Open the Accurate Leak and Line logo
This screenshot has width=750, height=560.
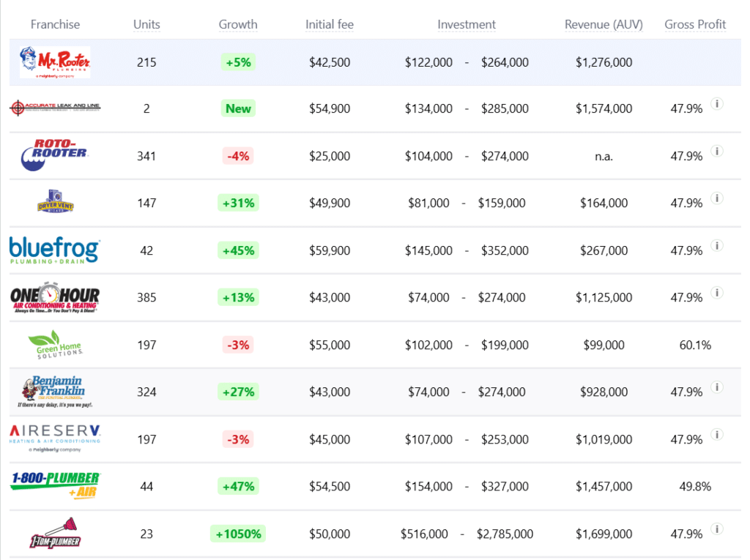(x=55, y=108)
